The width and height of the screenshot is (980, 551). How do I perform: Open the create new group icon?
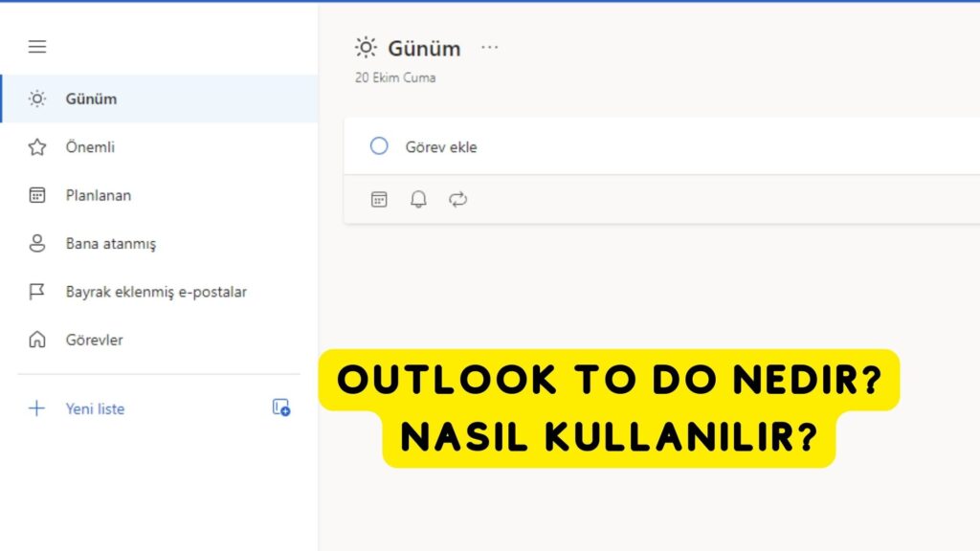pyautogui.click(x=278, y=408)
